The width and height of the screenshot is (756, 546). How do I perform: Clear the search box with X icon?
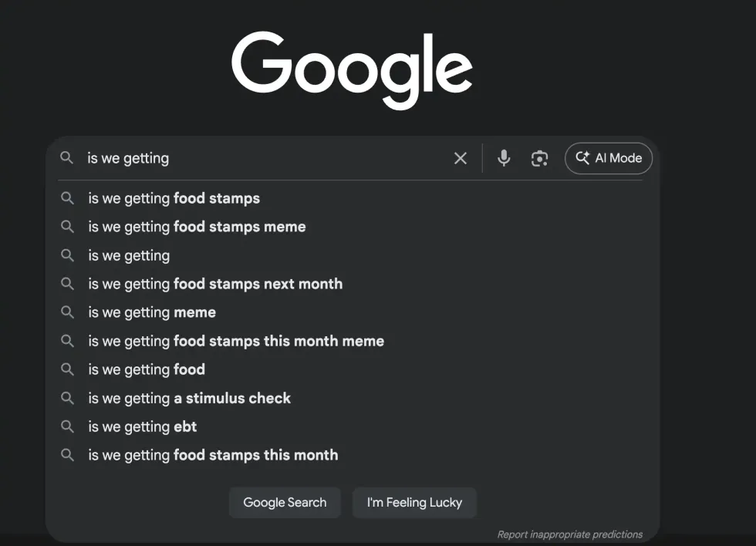[461, 158]
